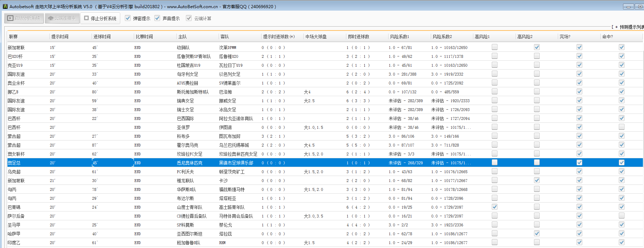Viewport: 644px width, 248px height.
Task: Click the Autobetsoft logo in the title bar
Action: pyautogui.click(x=5, y=6)
